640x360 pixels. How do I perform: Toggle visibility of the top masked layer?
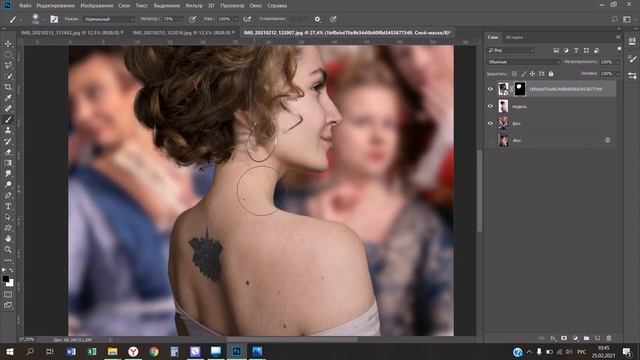tap(490, 89)
